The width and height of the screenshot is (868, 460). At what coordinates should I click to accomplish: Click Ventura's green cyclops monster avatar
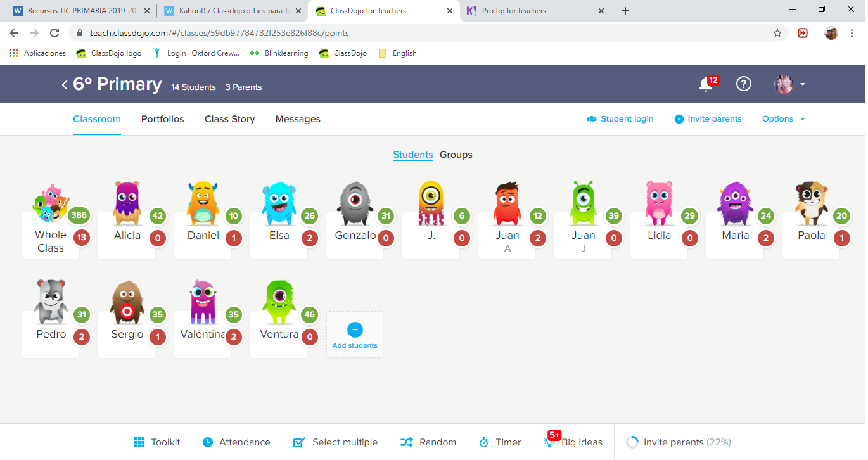tap(279, 302)
